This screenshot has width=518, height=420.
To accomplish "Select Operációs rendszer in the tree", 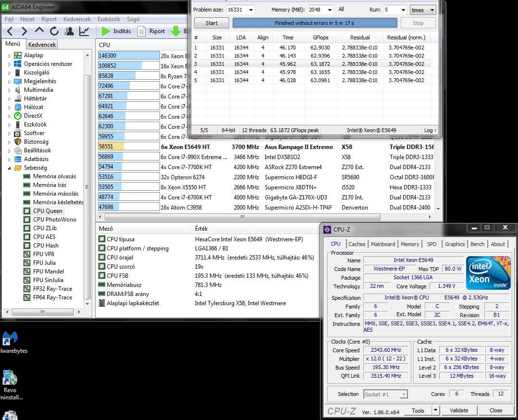I will tap(48, 64).
